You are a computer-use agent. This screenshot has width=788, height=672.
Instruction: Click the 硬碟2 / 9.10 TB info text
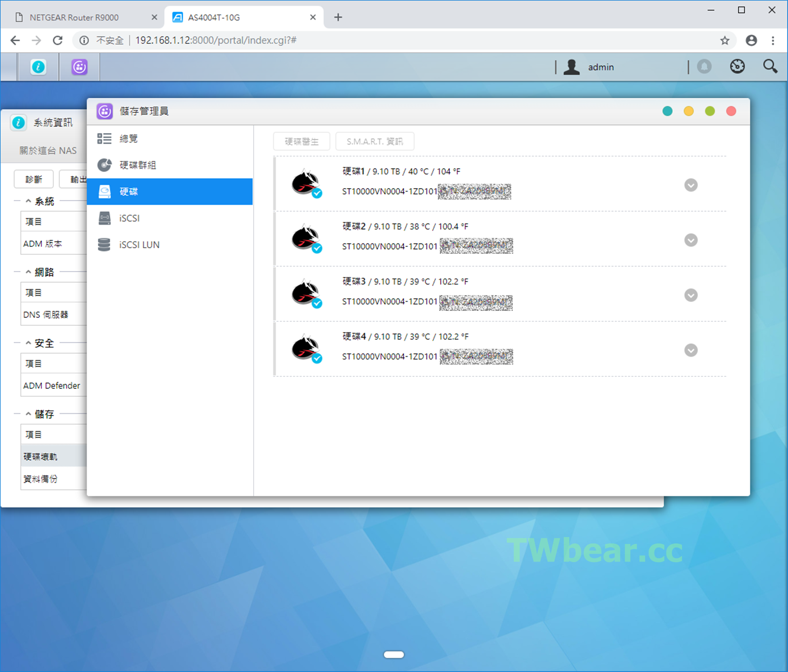pyautogui.click(x=405, y=227)
